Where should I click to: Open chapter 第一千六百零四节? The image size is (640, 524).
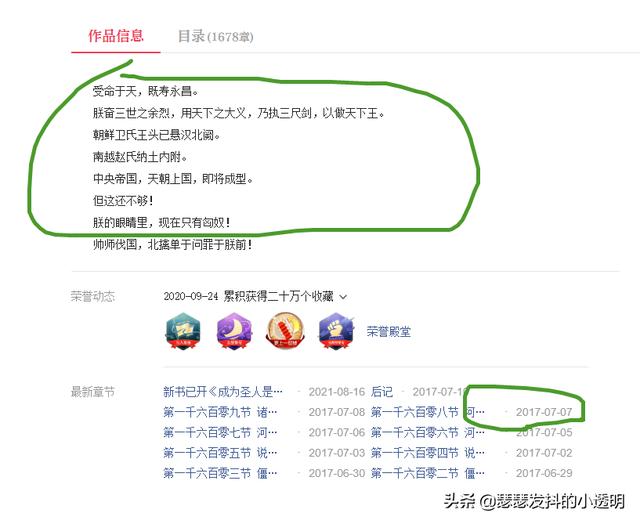(428, 453)
